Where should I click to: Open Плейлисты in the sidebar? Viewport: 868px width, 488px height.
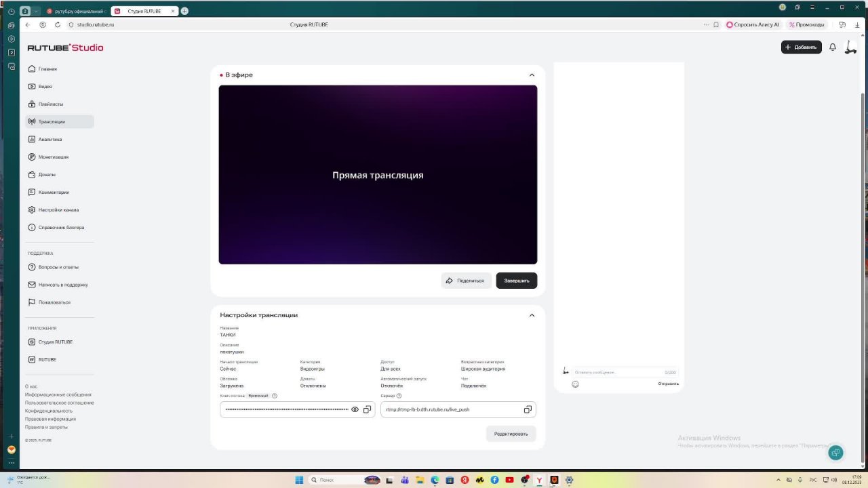pyautogui.click(x=60, y=104)
